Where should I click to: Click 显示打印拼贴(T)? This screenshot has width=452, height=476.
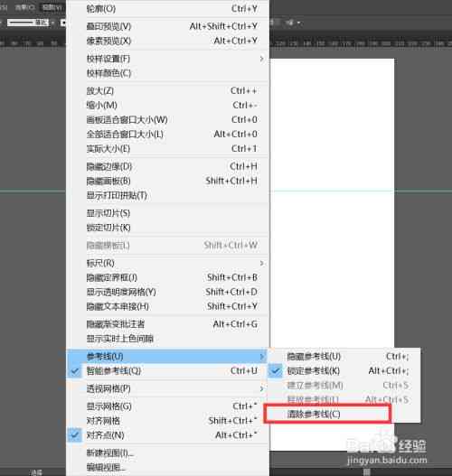click(x=167, y=195)
